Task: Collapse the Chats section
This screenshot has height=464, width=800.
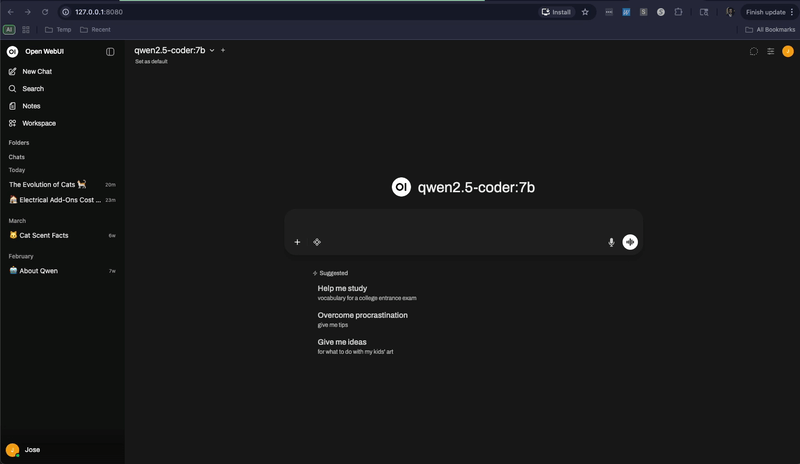Action: pos(17,157)
